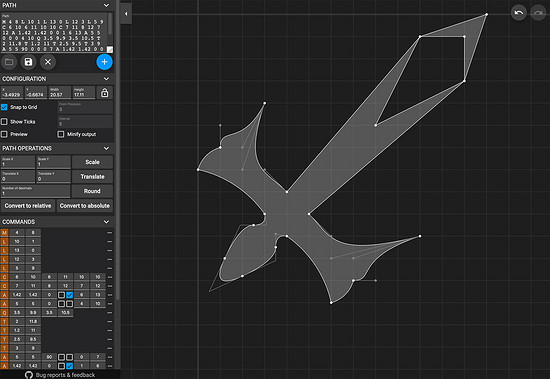Click the Number of decimals input field

click(x=35, y=191)
